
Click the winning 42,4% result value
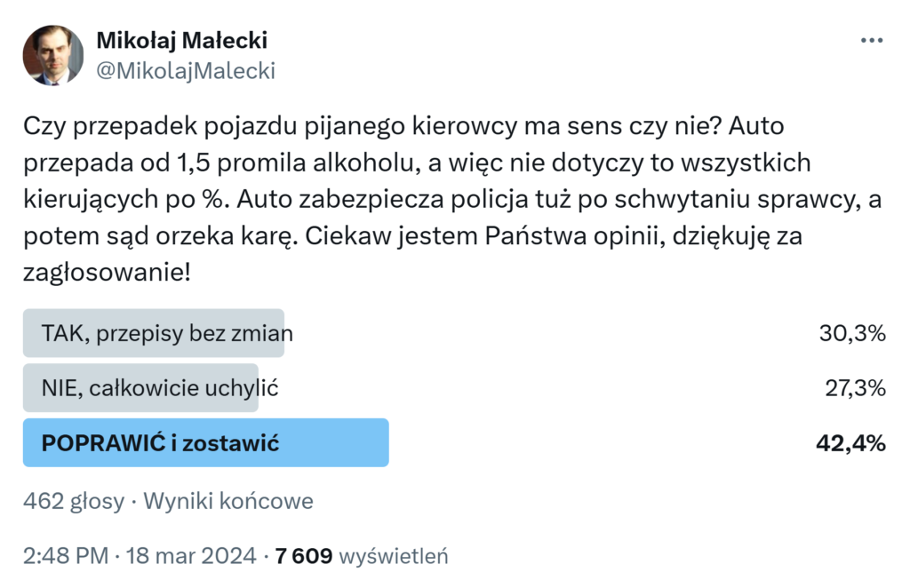pyautogui.click(x=850, y=442)
